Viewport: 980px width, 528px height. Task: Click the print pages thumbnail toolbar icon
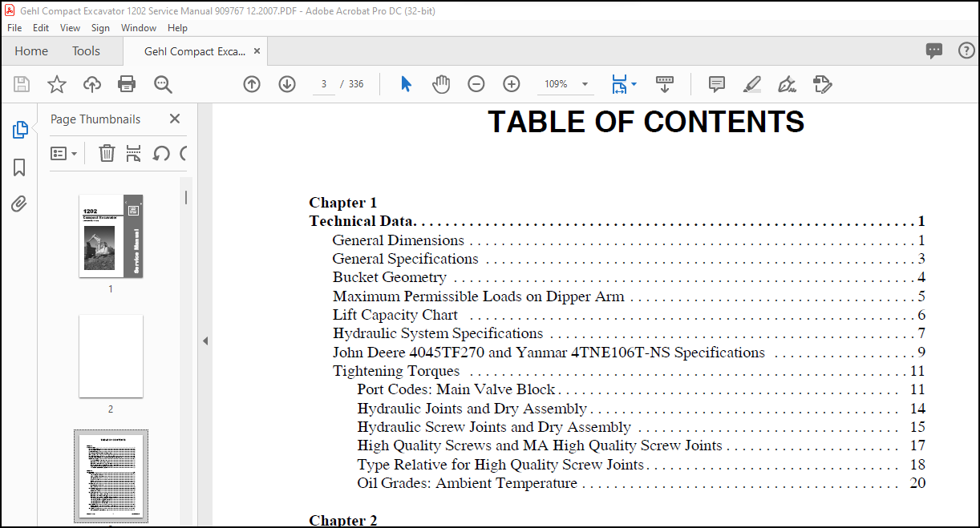[x=134, y=153]
